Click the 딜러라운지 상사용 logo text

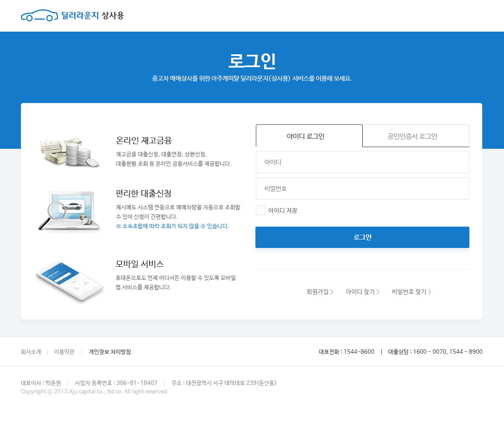coord(91,16)
